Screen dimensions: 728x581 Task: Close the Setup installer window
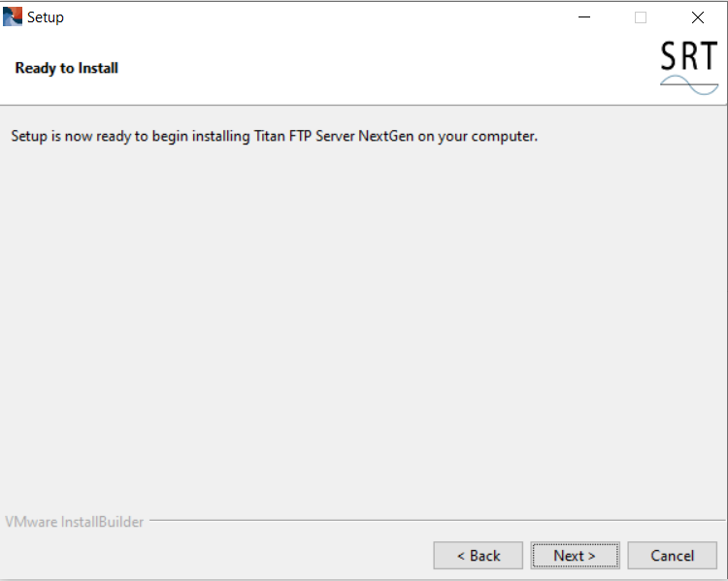tap(697, 17)
